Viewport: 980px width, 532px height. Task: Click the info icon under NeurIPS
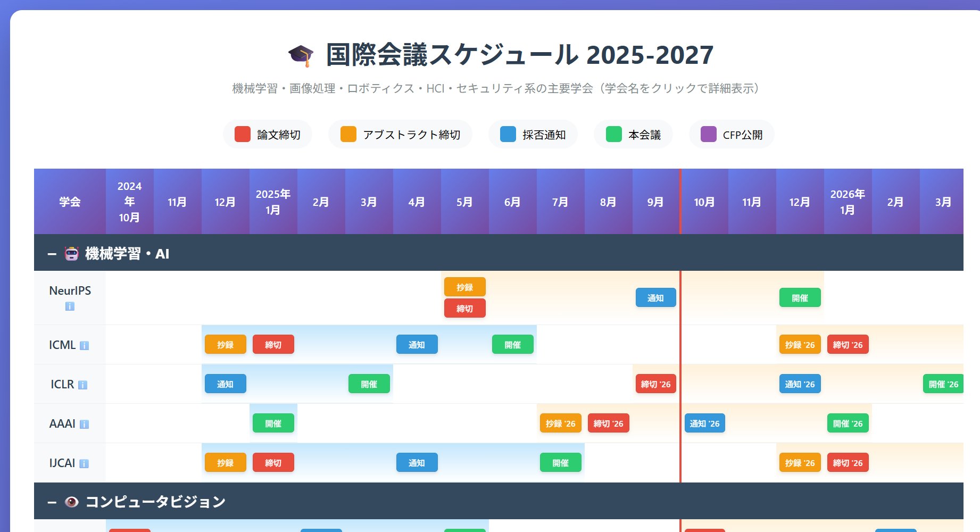pos(70,306)
